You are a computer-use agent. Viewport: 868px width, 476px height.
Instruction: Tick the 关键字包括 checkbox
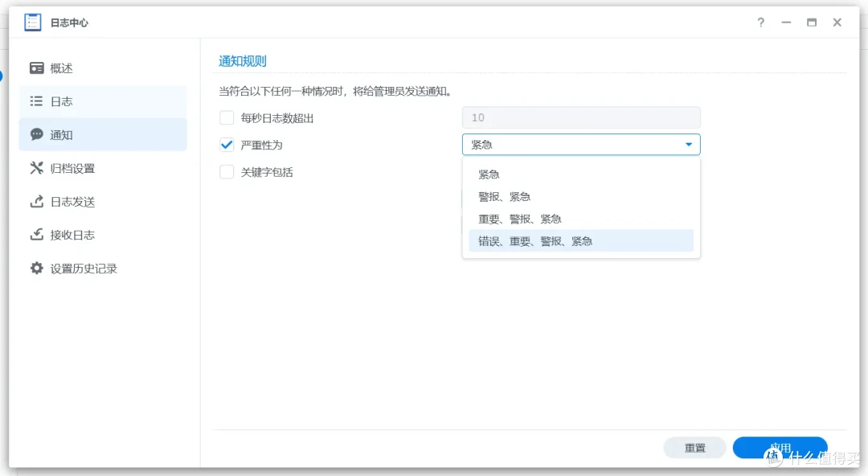(x=227, y=172)
